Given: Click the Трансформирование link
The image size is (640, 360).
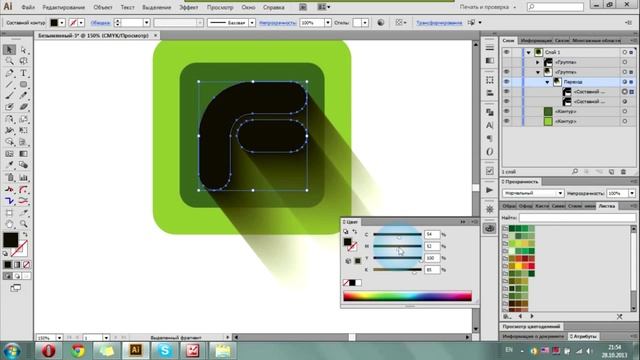Looking at the screenshot, I should coord(439,23).
